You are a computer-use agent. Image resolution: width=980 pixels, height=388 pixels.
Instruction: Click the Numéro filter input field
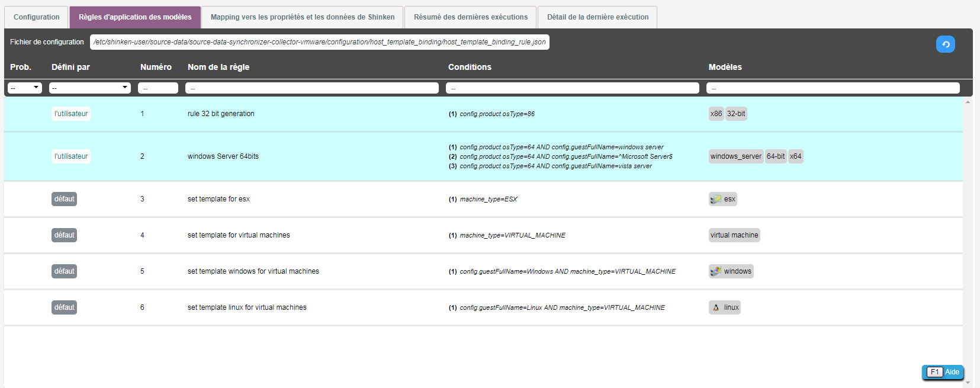[158, 88]
